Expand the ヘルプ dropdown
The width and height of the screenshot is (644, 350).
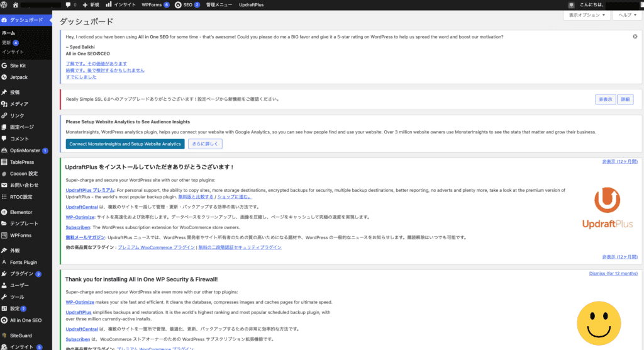(x=627, y=15)
